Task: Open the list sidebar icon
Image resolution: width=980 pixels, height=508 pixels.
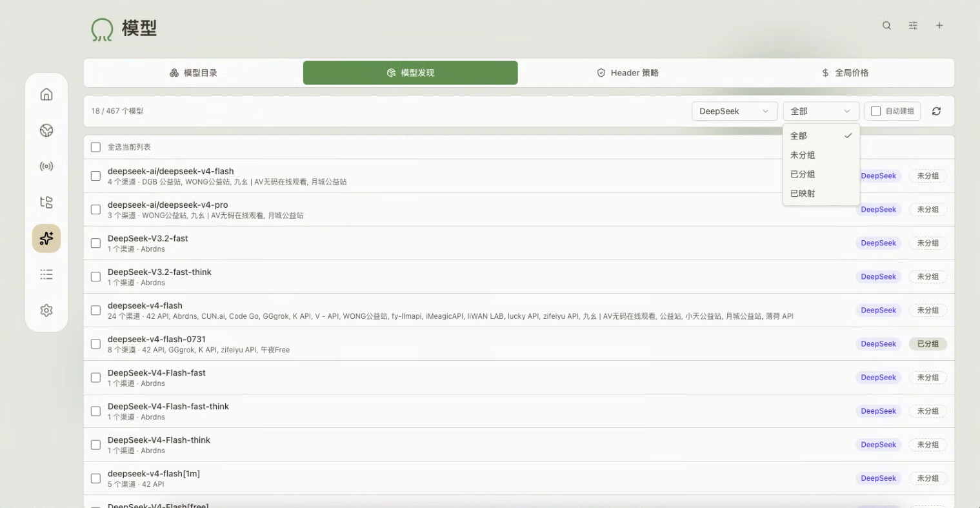Action: tap(46, 274)
